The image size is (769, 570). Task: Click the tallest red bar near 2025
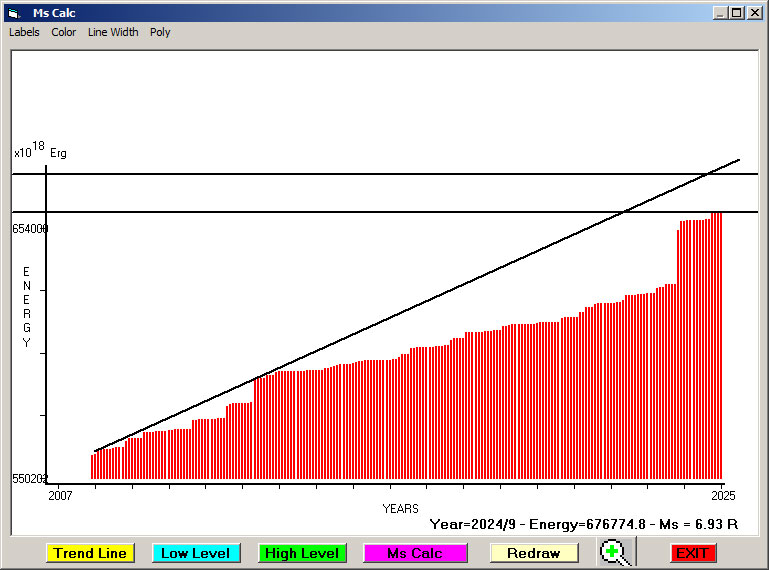717,345
